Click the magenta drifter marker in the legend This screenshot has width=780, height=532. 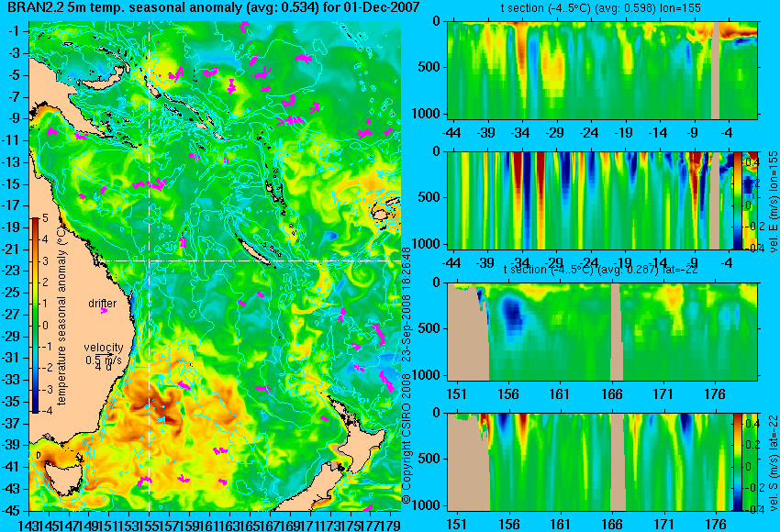click(104, 311)
